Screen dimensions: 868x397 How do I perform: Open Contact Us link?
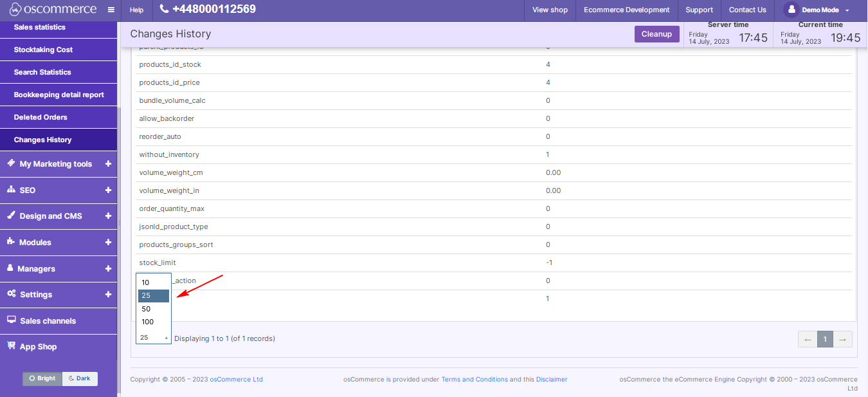[748, 10]
